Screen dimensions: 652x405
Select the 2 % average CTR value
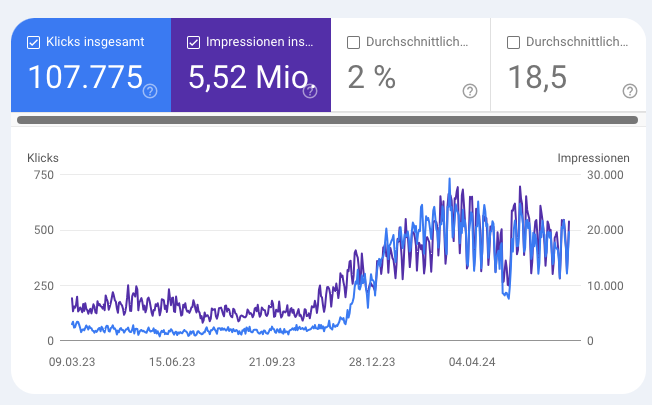[371, 77]
